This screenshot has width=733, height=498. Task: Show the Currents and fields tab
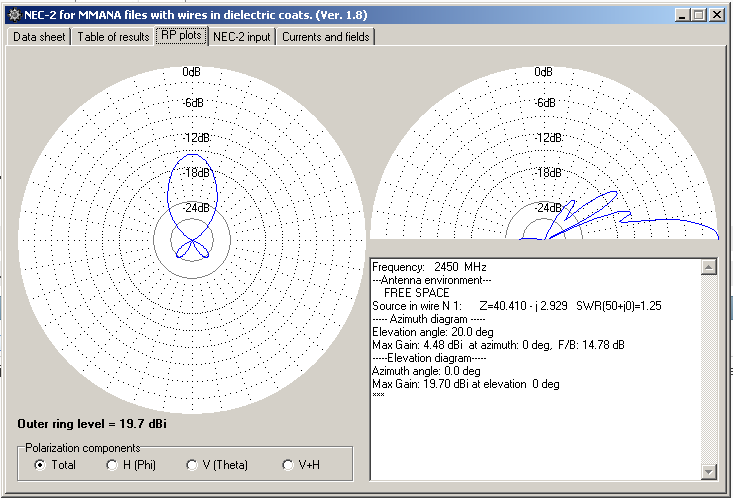325,37
